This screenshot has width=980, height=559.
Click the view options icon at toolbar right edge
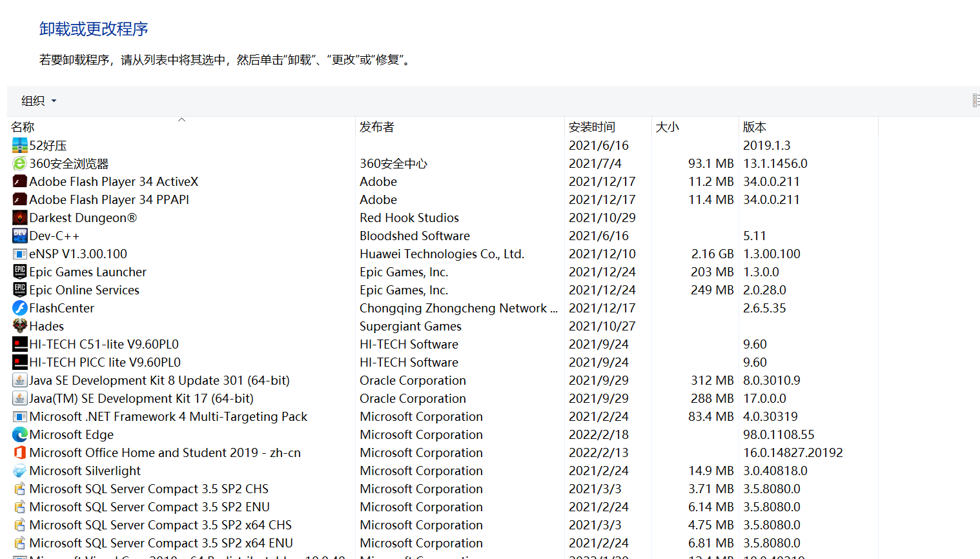click(975, 100)
